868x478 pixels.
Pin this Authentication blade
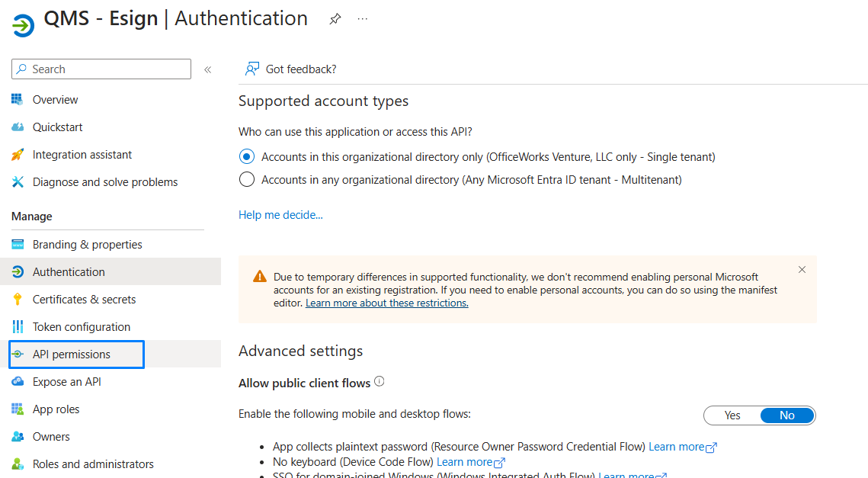click(x=335, y=19)
